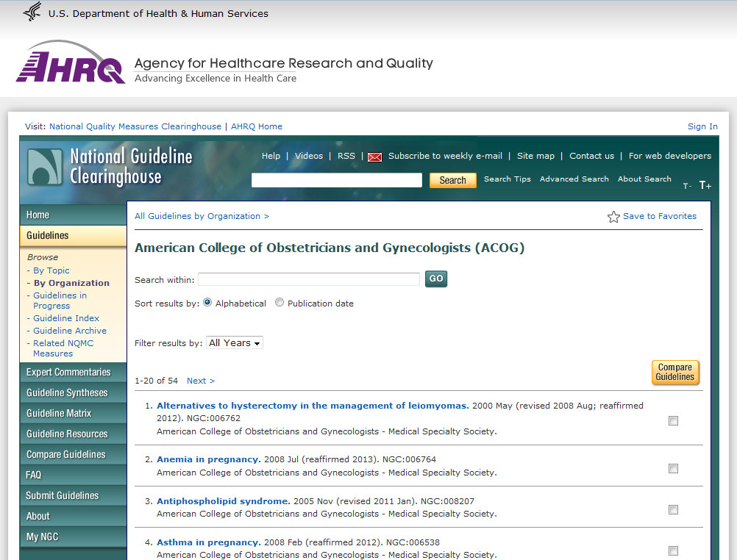This screenshot has width=737, height=560.
Task: Click the National Guideline Clearinghouse logo
Action: tap(110, 167)
